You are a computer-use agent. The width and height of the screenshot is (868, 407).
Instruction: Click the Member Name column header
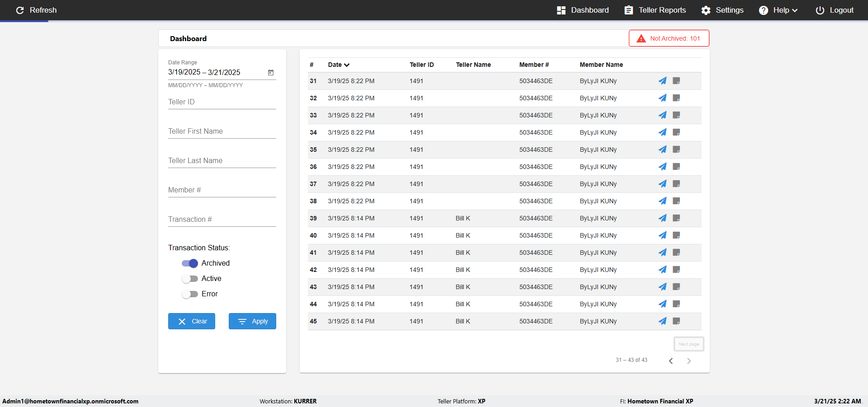(601, 65)
